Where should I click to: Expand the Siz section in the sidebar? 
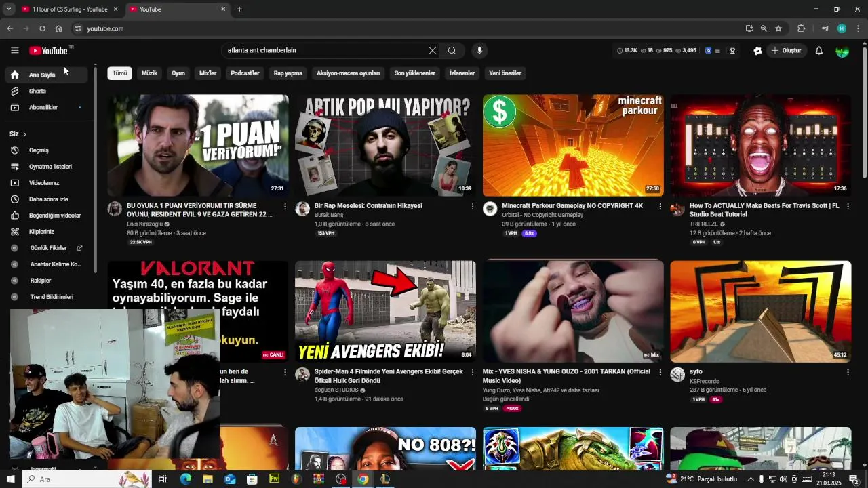click(x=18, y=134)
